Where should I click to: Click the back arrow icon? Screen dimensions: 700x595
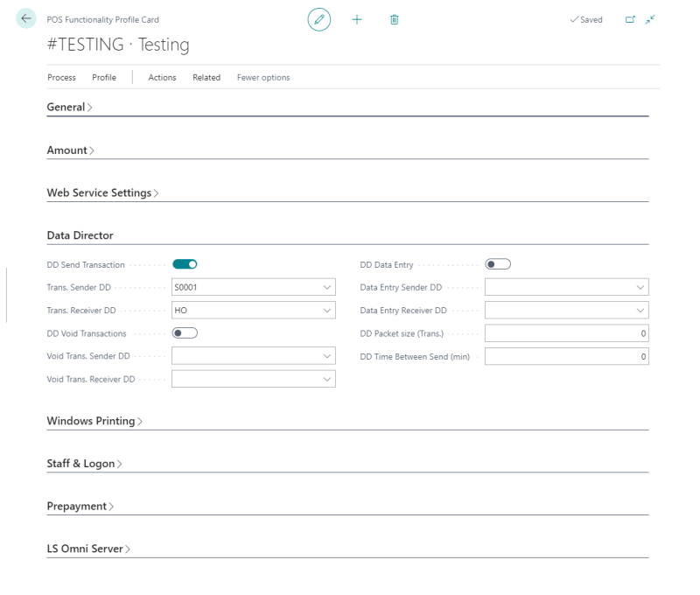(26, 18)
